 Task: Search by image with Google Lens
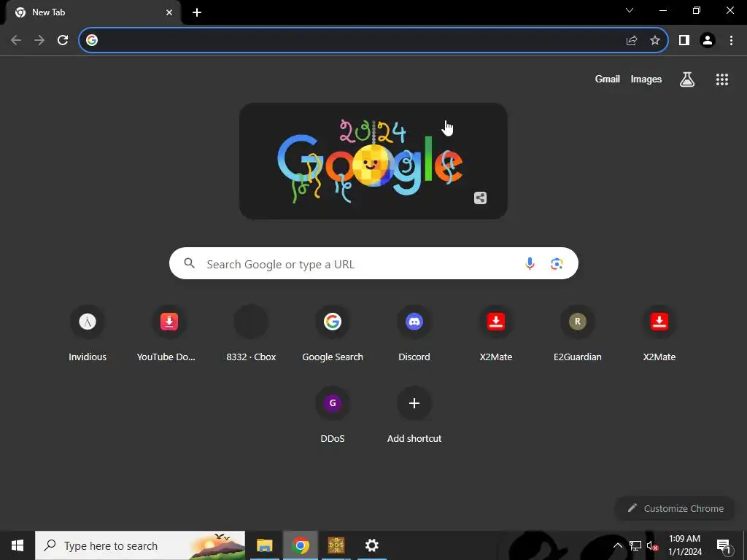[557, 263]
